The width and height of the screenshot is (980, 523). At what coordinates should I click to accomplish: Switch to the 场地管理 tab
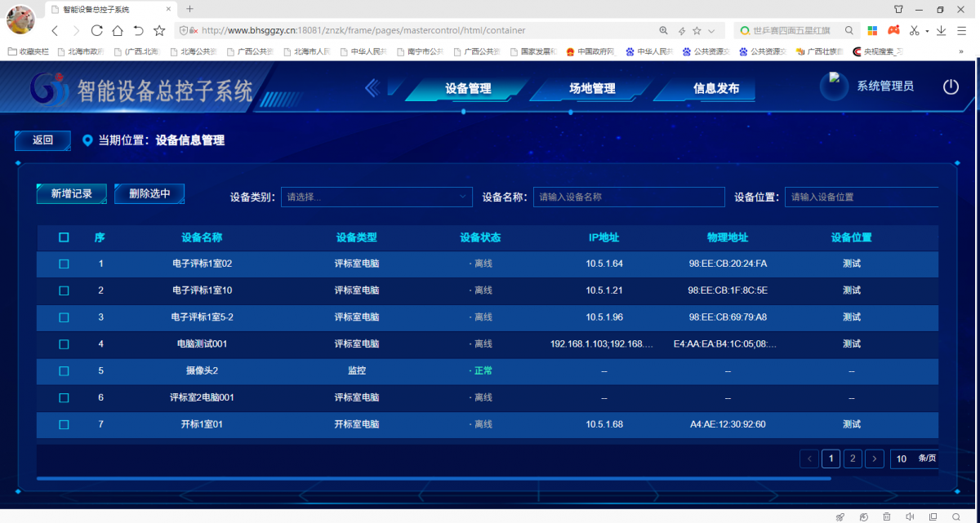(592, 88)
